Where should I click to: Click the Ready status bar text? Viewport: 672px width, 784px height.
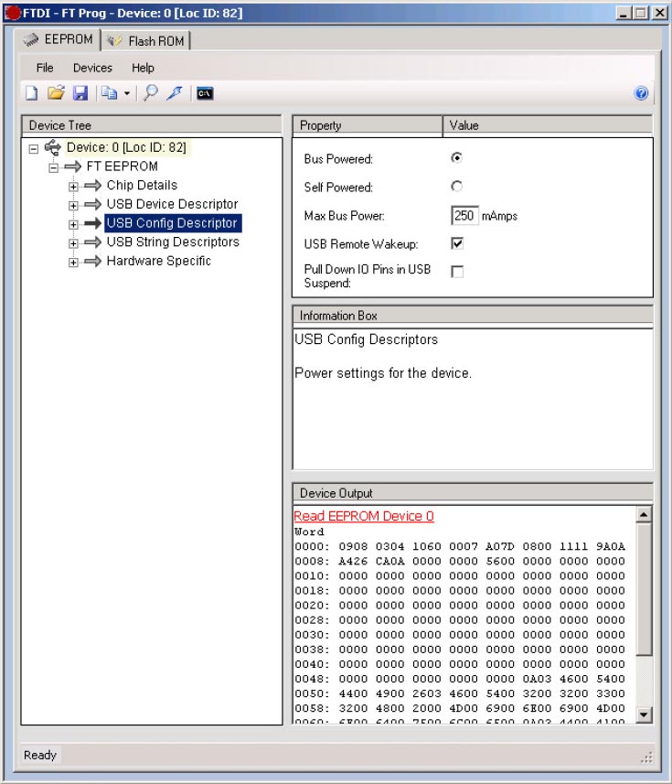pos(40,755)
